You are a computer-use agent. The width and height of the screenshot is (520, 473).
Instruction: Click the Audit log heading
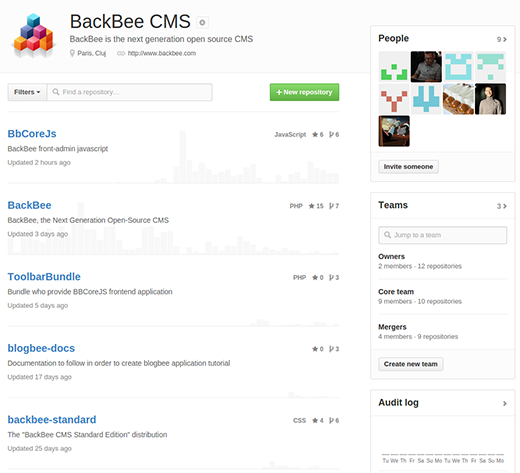[x=398, y=403]
